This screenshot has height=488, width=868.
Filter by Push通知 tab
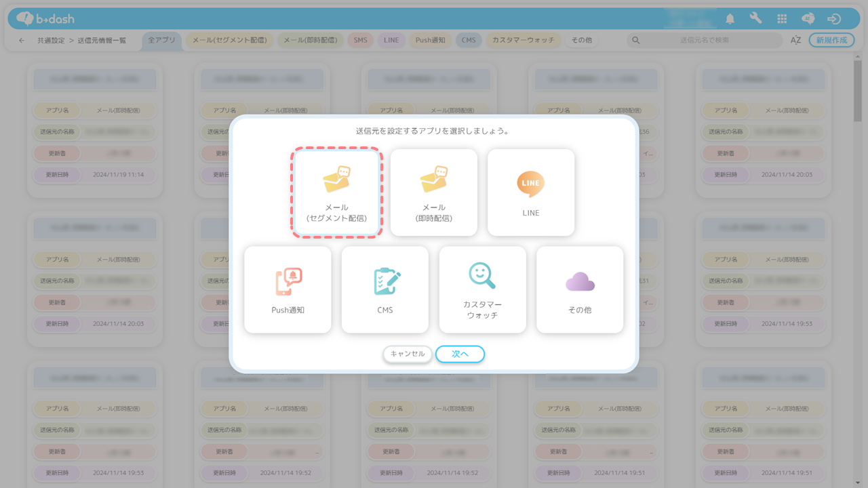(x=430, y=40)
